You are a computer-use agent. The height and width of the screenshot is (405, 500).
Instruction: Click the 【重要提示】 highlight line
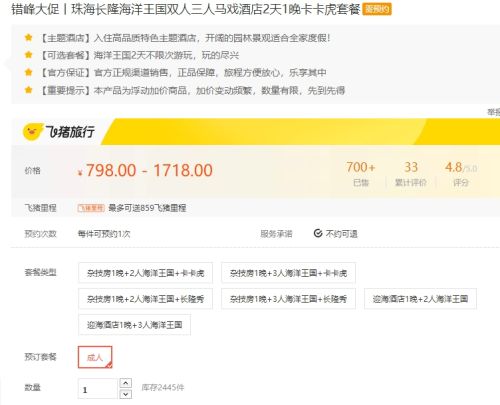coord(192,90)
